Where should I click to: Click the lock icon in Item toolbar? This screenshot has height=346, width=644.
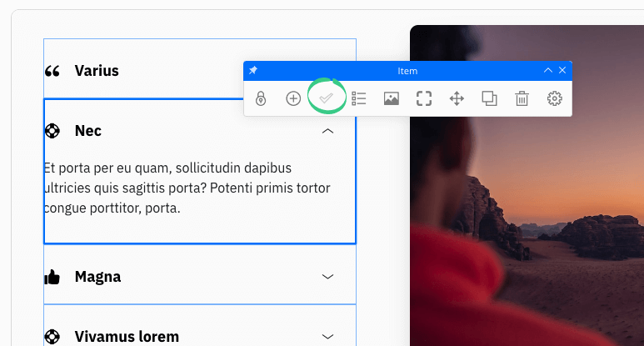tap(261, 98)
